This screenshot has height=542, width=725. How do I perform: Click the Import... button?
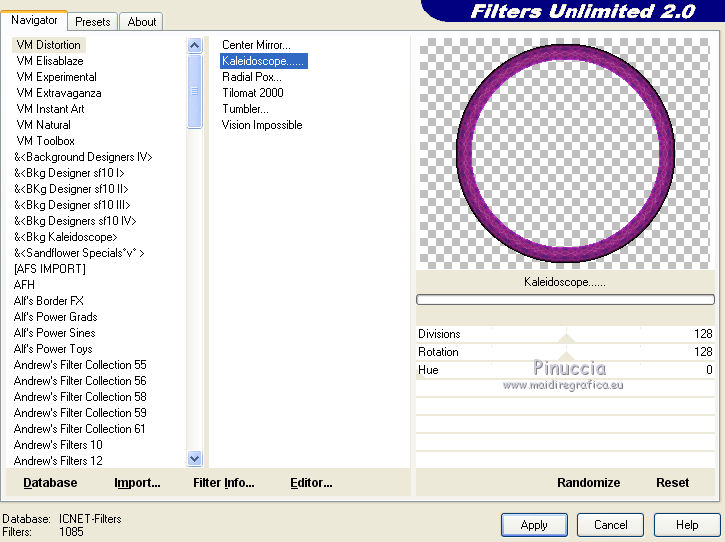pos(137,483)
